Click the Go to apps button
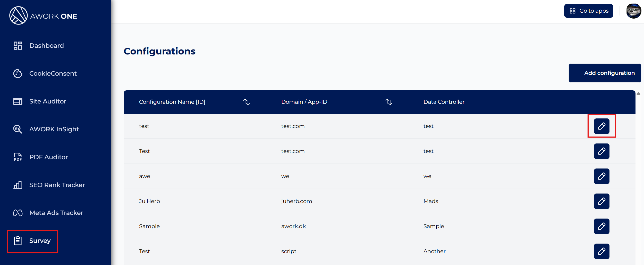The image size is (644, 265). (588, 11)
